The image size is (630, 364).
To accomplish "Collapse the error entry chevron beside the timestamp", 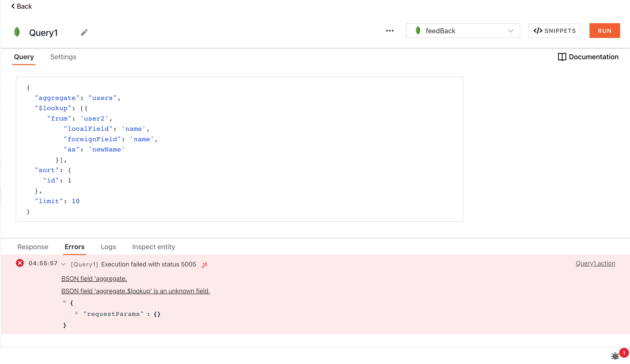I will (x=64, y=264).
